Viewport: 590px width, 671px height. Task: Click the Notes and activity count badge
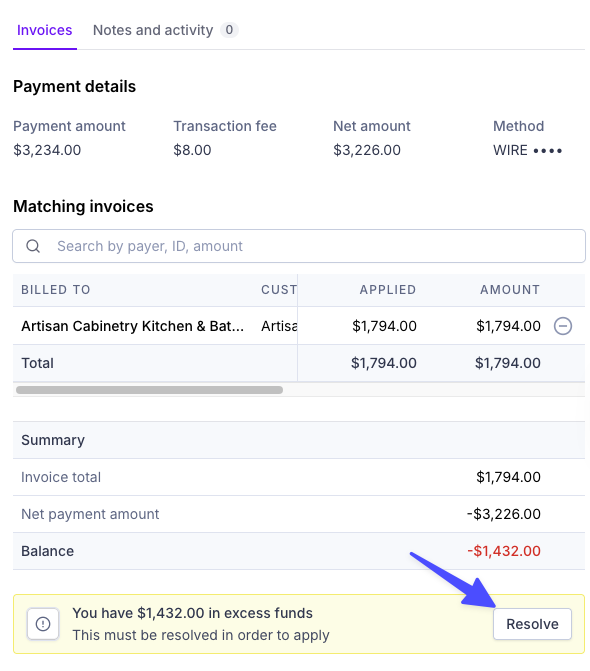tap(229, 30)
